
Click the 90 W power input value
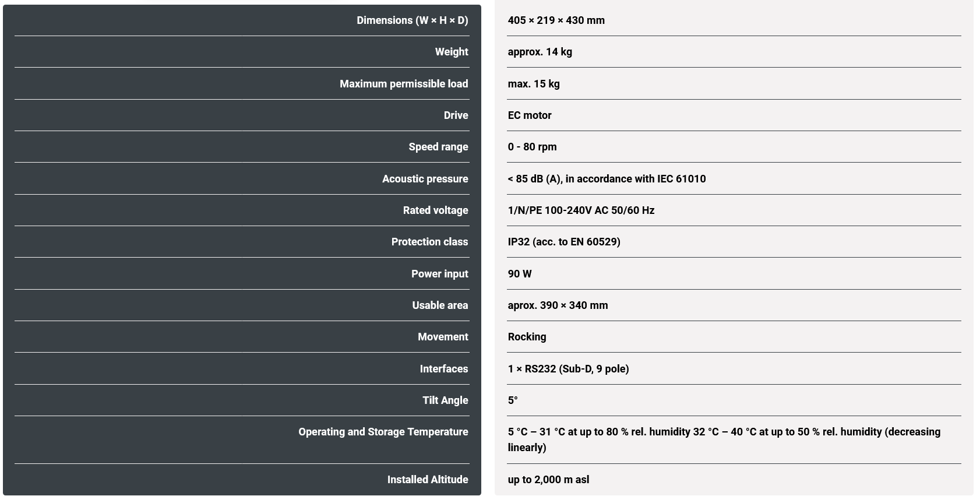519,274
